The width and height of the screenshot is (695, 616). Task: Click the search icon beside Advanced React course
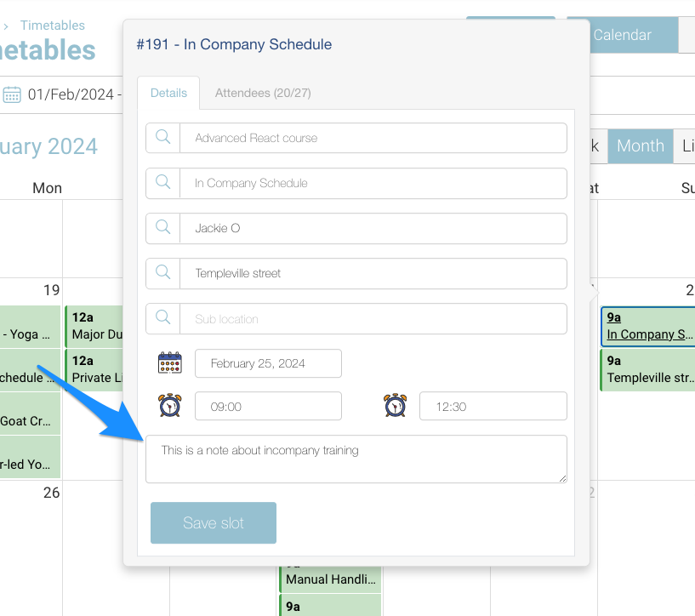163,138
